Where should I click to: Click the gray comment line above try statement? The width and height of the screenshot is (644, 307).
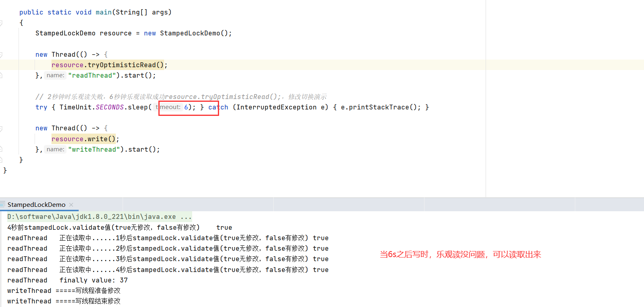pos(181,97)
